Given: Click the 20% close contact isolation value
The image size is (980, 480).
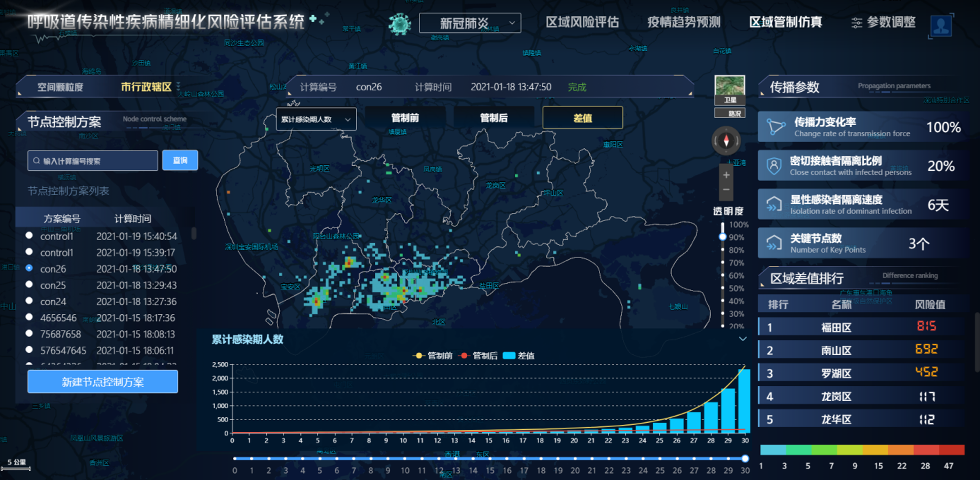Looking at the screenshot, I should (x=941, y=166).
